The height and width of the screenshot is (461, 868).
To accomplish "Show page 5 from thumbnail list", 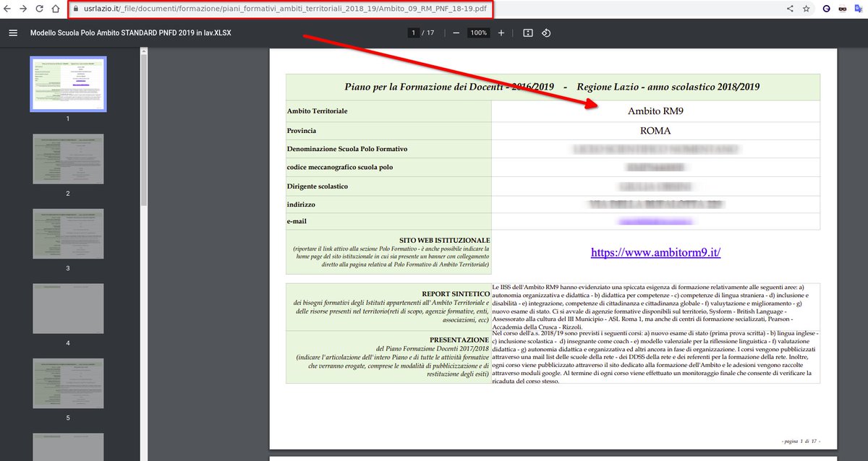I will pos(68,384).
